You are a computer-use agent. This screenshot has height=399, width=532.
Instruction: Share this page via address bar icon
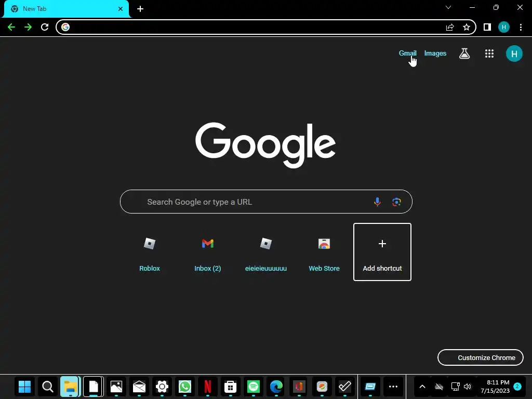pos(450,27)
